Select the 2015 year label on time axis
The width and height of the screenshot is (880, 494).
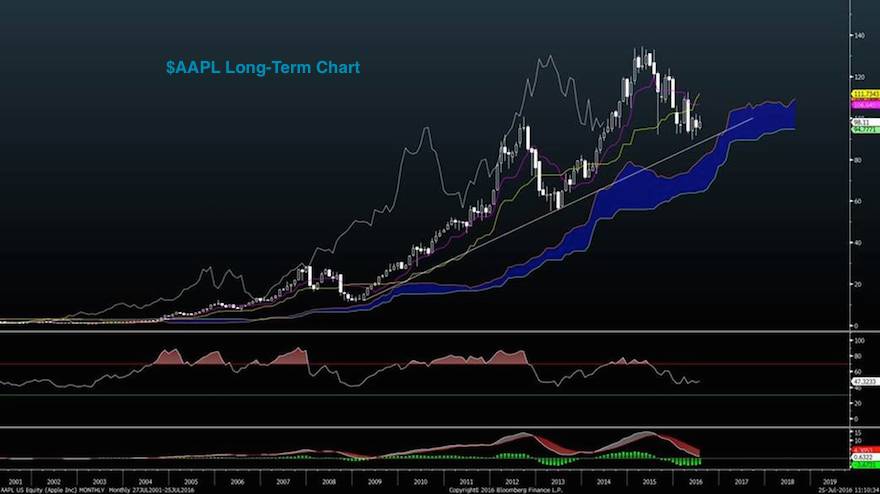point(649,482)
